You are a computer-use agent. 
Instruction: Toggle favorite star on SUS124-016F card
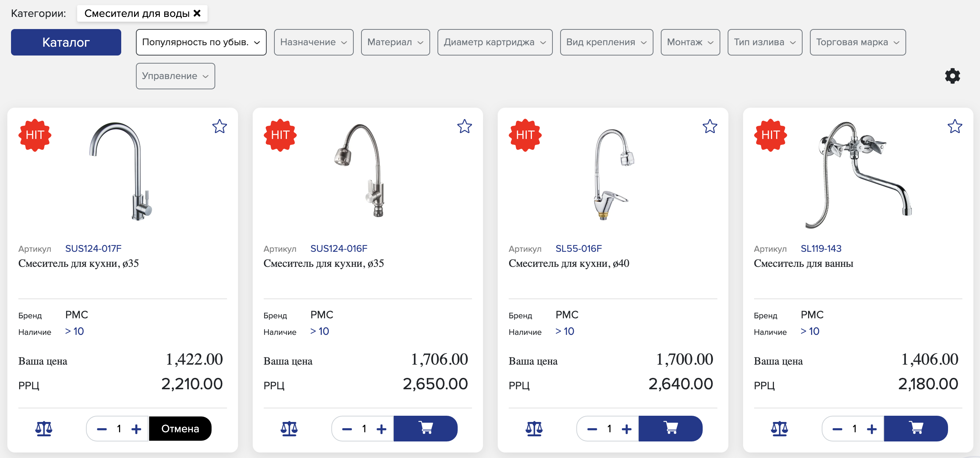pyautogui.click(x=465, y=126)
